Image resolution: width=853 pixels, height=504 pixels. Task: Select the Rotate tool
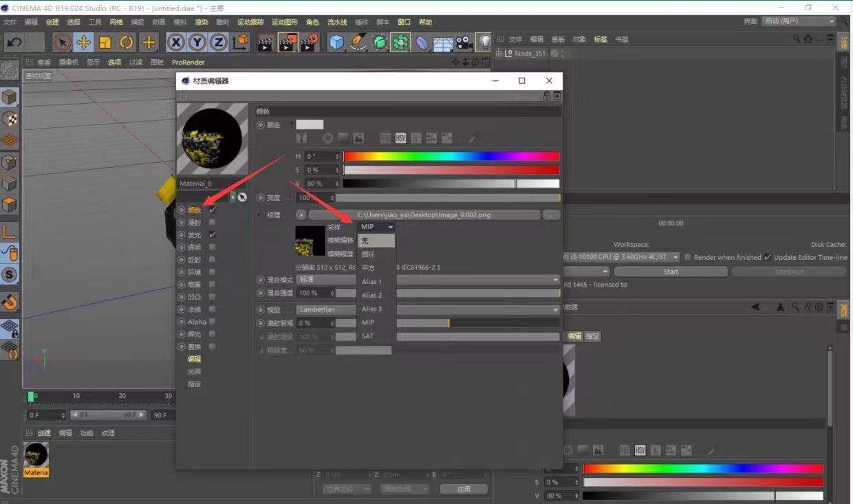[127, 43]
